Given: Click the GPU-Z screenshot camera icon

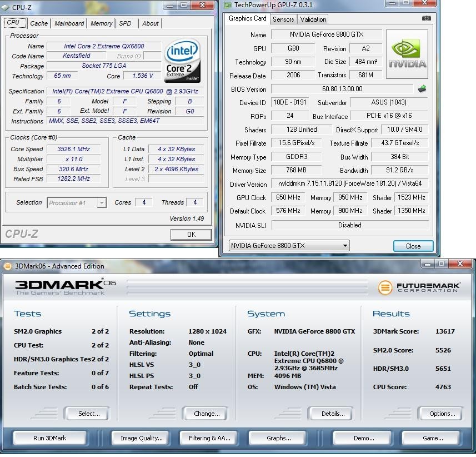Looking at the screenshot, I should tap(426, 18).
